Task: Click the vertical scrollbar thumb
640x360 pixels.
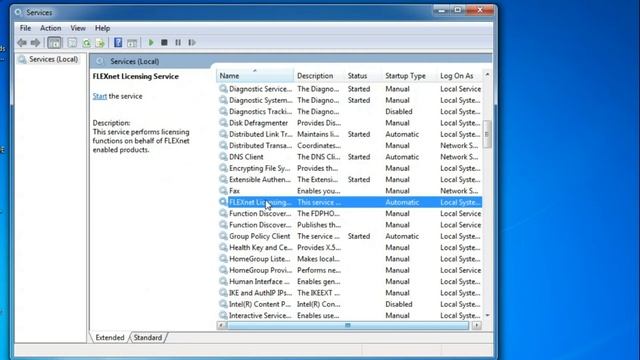Action: [x=487, y=134]
